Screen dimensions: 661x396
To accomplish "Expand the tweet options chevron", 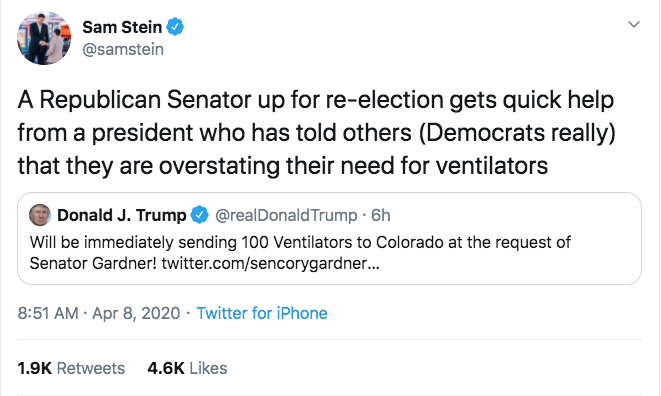I will coord(634,24).
